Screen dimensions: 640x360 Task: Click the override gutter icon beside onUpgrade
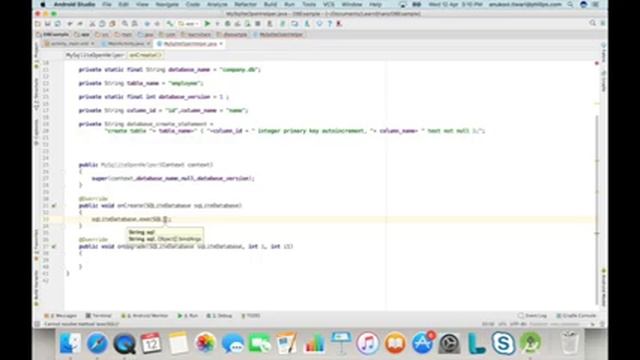[54, 247]
